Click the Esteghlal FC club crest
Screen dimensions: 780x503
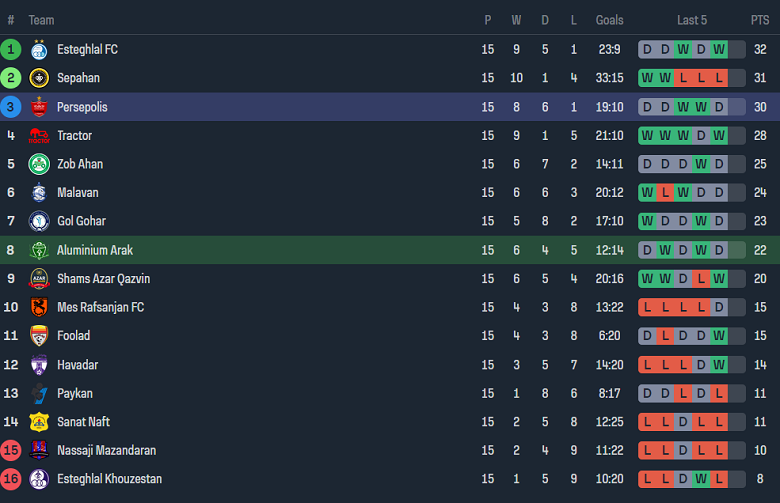(39, 49)
